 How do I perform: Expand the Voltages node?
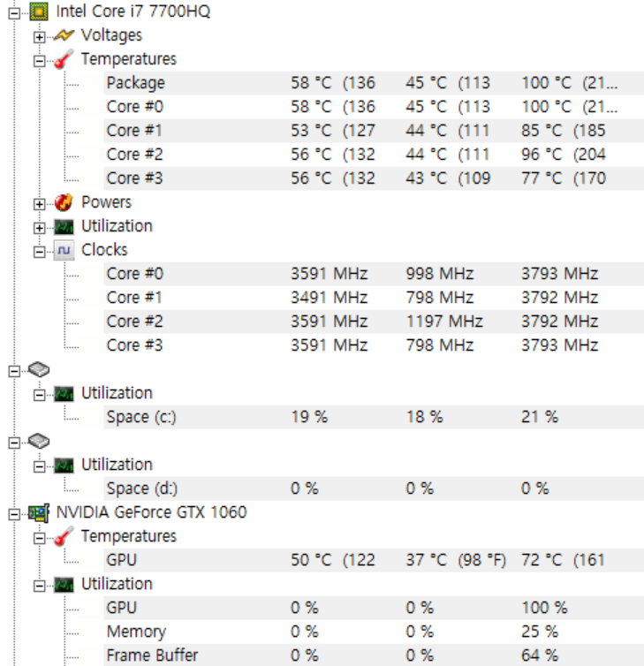(39, 36)
